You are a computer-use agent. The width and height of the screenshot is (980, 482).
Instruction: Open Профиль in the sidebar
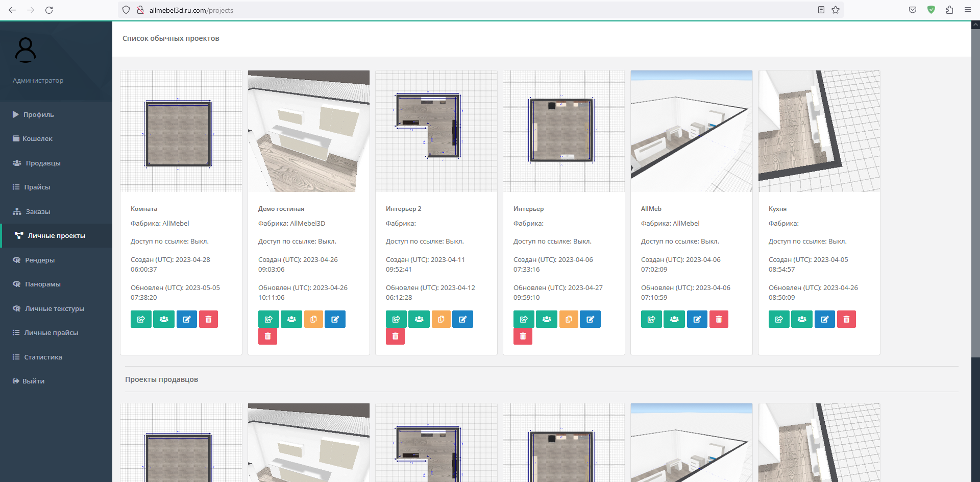tap(56, 114)
